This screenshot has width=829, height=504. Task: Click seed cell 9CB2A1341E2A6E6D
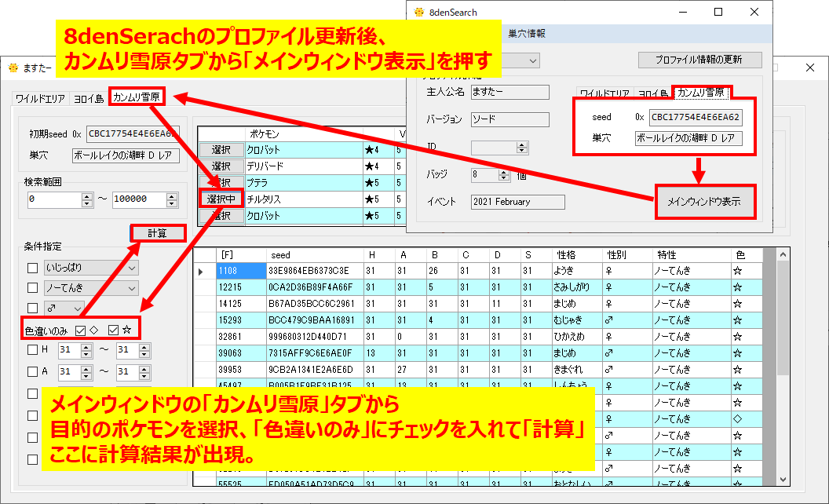click(315, 370)
